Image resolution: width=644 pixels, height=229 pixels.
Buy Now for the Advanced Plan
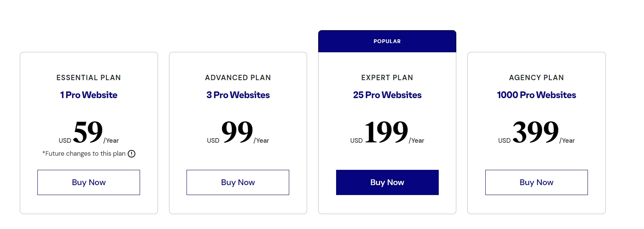(238, 182)
